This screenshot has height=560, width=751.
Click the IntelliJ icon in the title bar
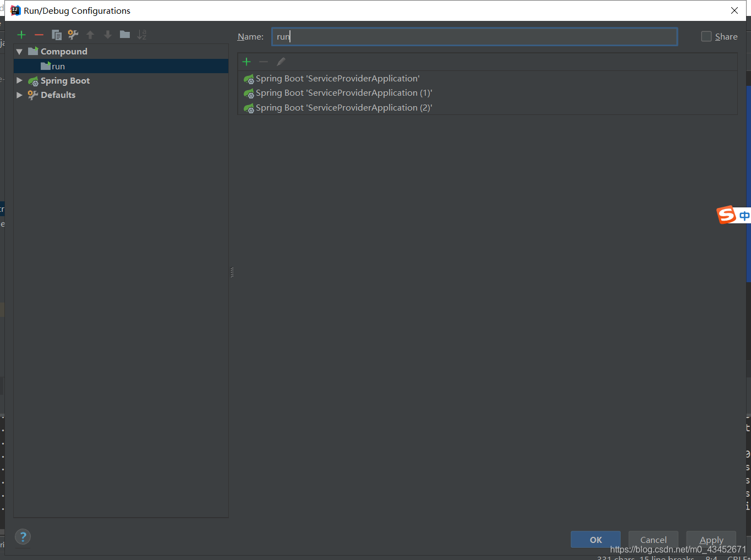(15, 10)
